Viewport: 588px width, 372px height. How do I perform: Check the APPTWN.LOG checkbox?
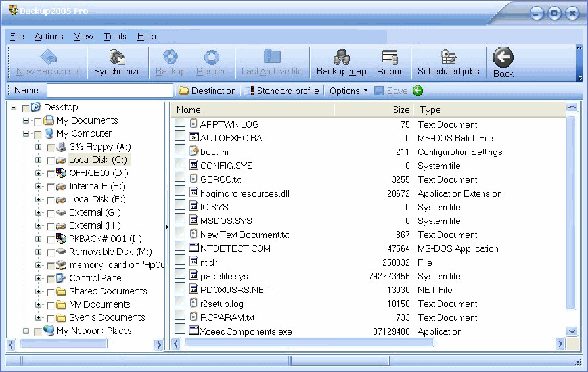pos(180,122)
